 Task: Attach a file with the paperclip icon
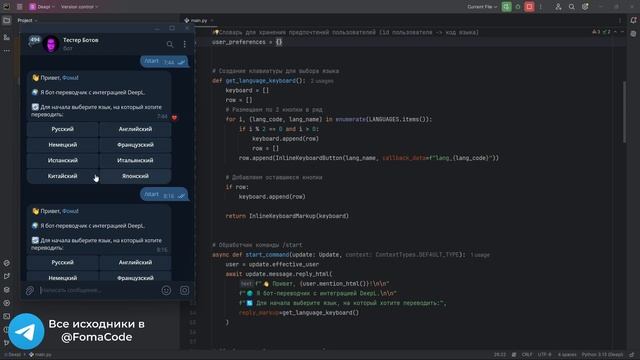pyautogui.click(x=30, y=290)
